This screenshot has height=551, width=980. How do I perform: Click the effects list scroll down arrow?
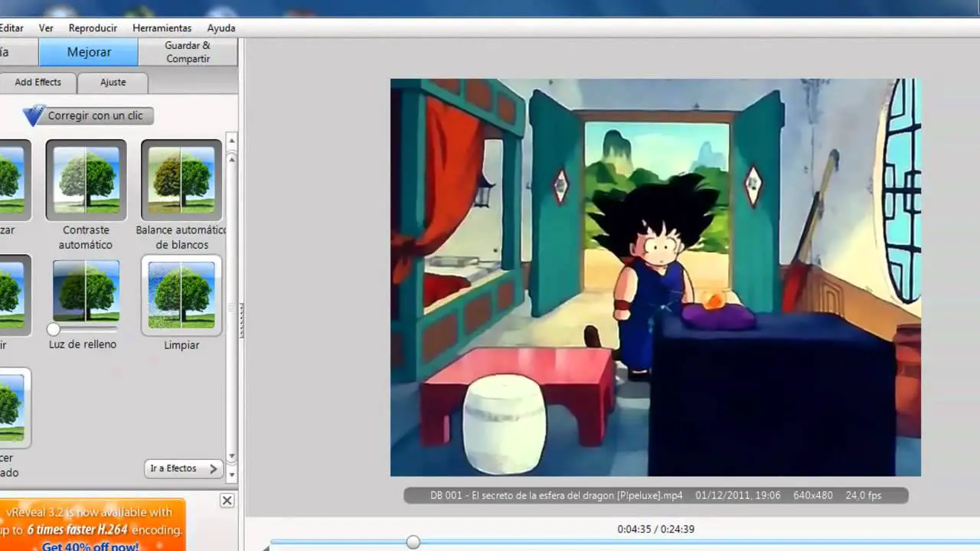pyautogui.click(x=232, y=474)
